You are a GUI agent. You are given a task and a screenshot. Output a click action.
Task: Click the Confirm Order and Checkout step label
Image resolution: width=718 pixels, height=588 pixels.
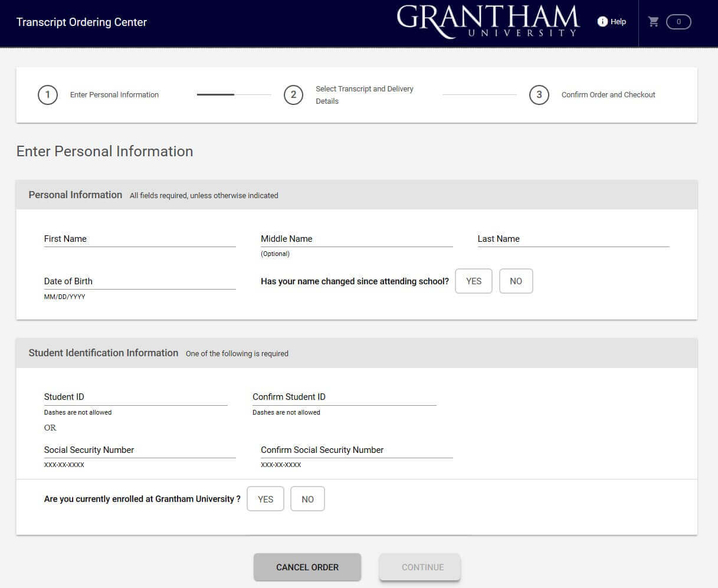tap(608, 94)
